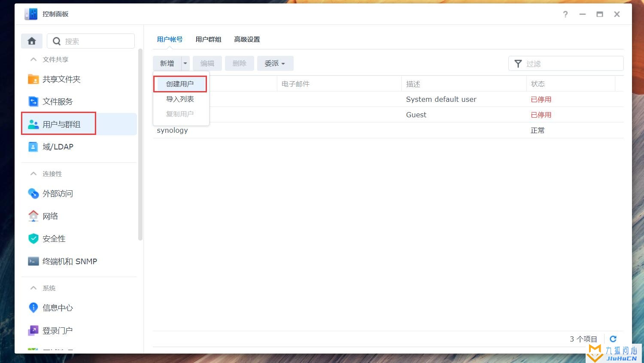The height and width of the screenshot is (363, 644).
Task: Select 用户与群组 in the sidebar
Action: [x=79, y=124]
